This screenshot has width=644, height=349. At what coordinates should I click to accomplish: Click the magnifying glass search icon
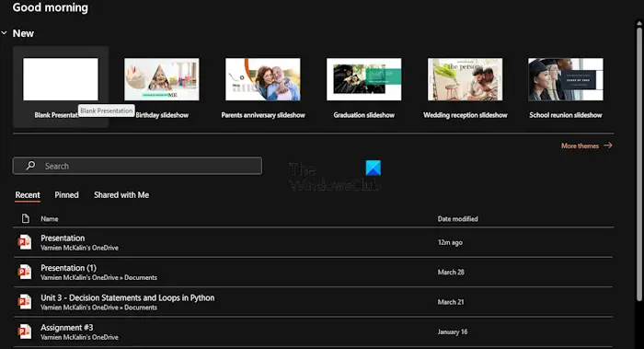pos(30,166)
